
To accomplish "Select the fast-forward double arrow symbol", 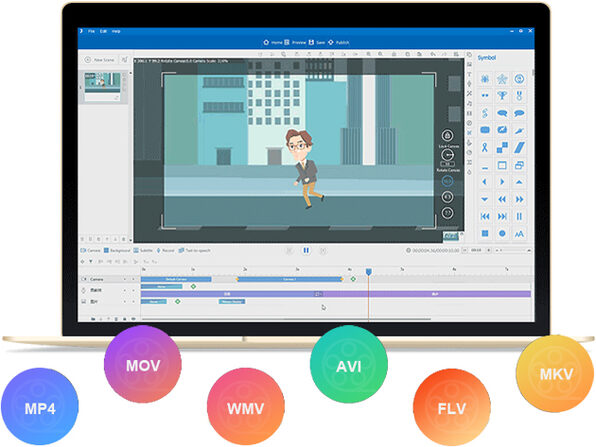I will 519,199.
